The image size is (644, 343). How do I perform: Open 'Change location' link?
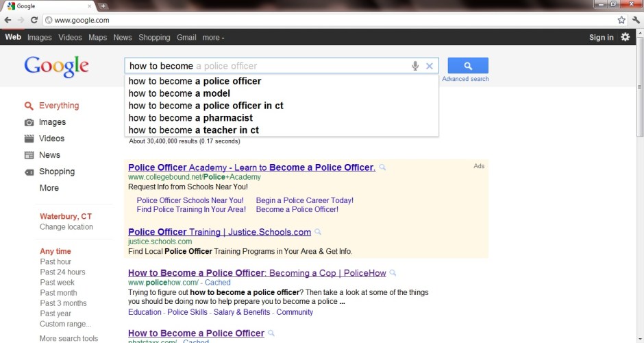(66, 227)
